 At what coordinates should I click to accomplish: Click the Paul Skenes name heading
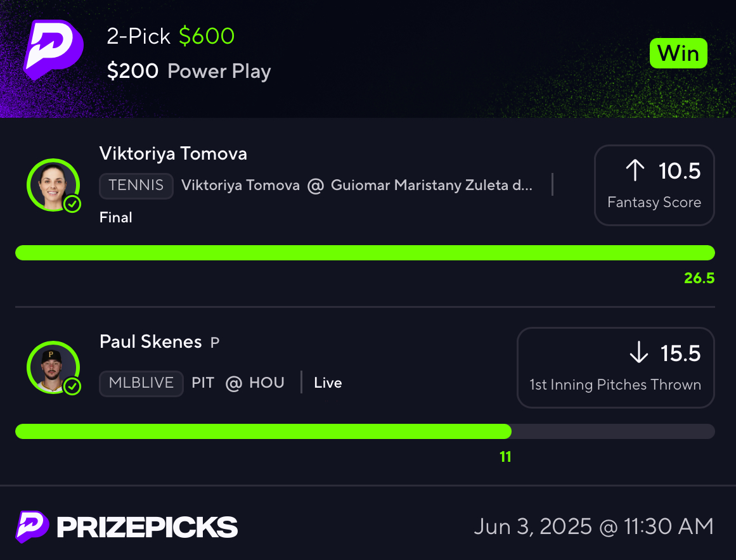point(151,341)
